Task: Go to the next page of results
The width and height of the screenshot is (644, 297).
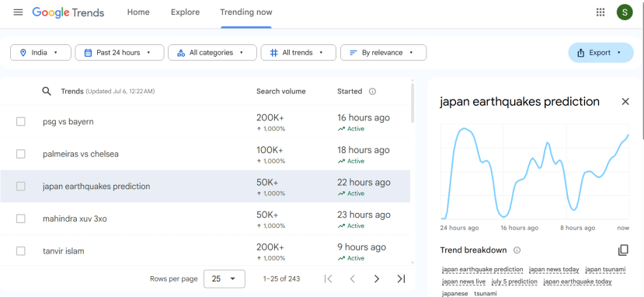Action: pos(377,279)
